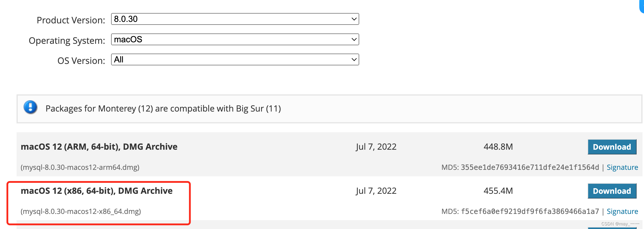Click the OS Version label
Image resolution: width=644 pixels, height=229 pixels.
pos(81,61)
